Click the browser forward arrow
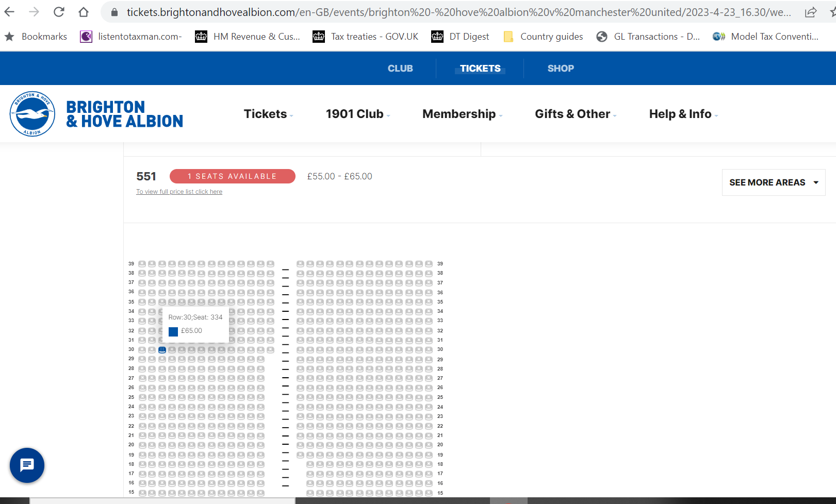 pyautogui.click(x=34, y=12)
